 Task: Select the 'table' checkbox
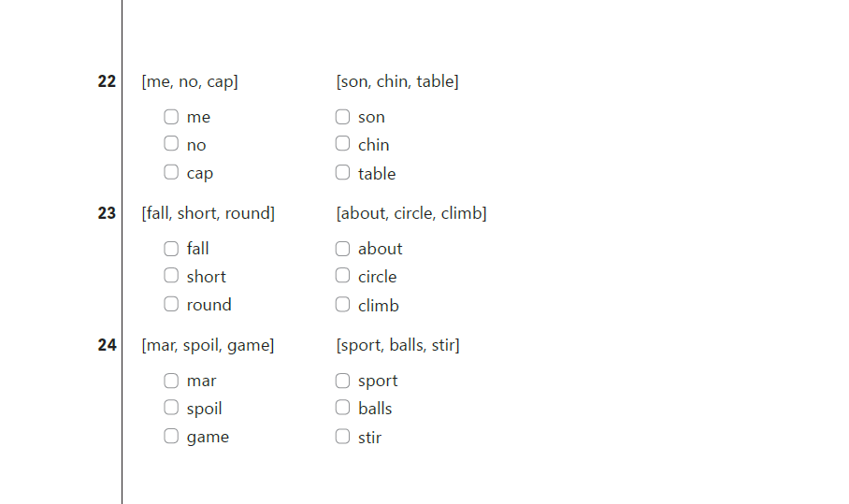coord(342,173)
